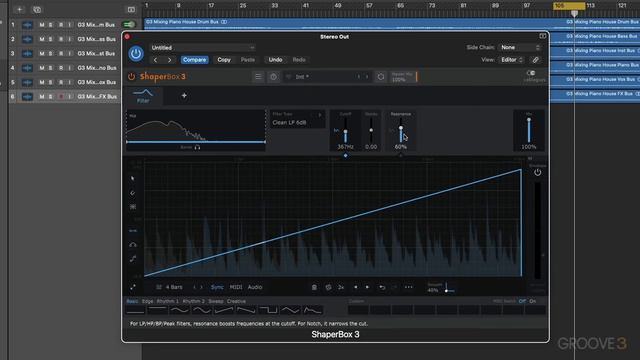Viewport: 640px width, 360px height.
Task: Open the Untitled settings dropdown
Action: (203, 48)
